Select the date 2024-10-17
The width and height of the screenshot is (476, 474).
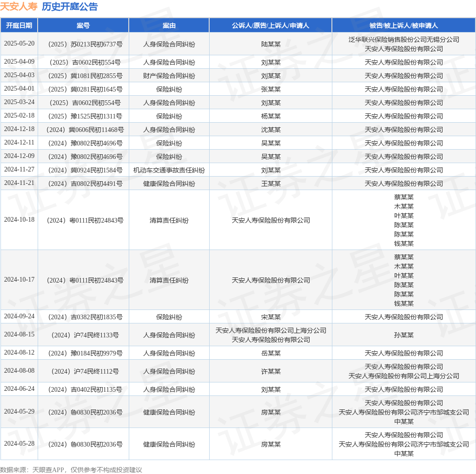tap(19, 280)
